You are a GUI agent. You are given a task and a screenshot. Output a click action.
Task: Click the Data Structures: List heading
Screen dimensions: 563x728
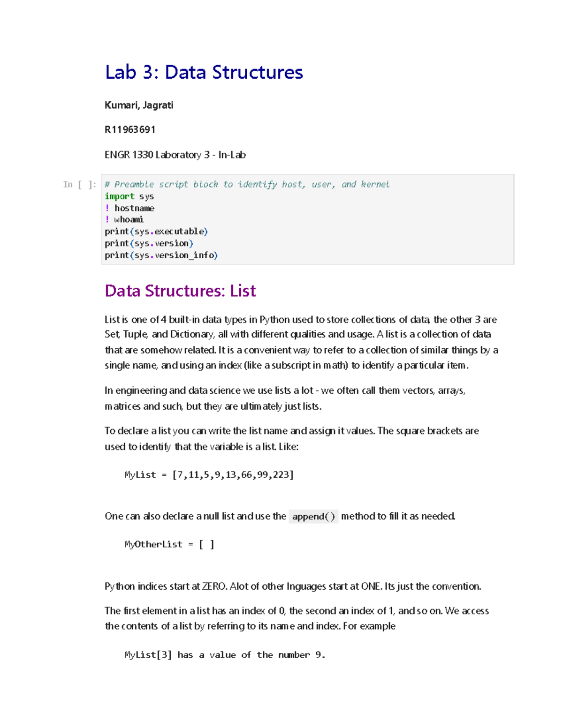point(180,291)
